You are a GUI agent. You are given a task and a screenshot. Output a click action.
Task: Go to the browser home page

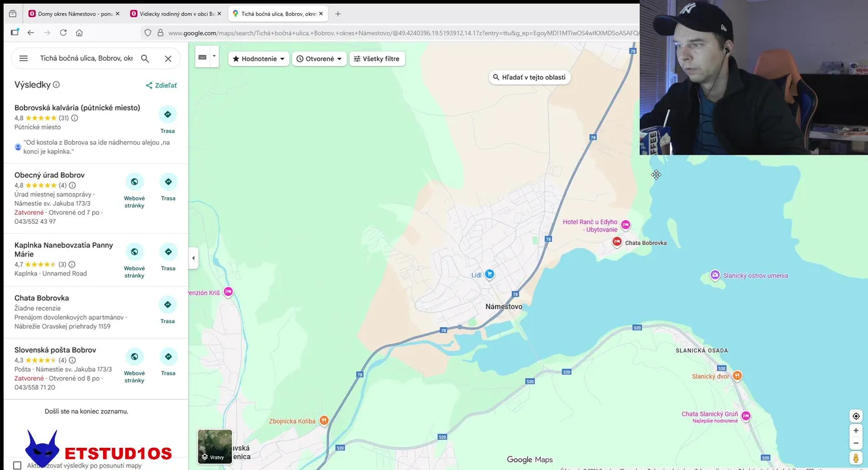pyautogui.click(x=79, y=33)
